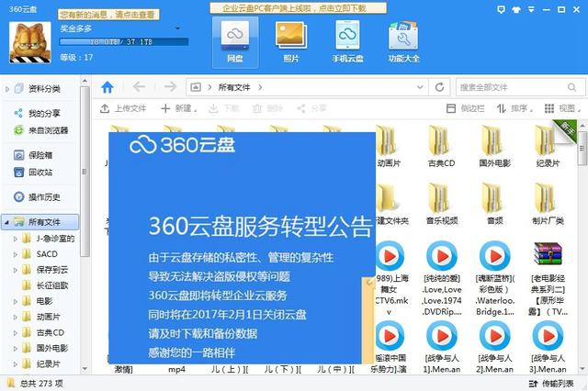Click the 360云盘 service announcement popup
Screen dimensions: 588x391
242,248
